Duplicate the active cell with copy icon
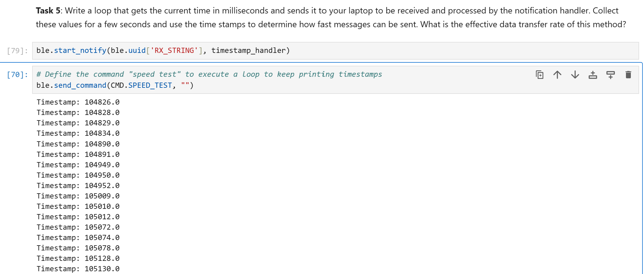644x274 pixels. tap(540, 75)
